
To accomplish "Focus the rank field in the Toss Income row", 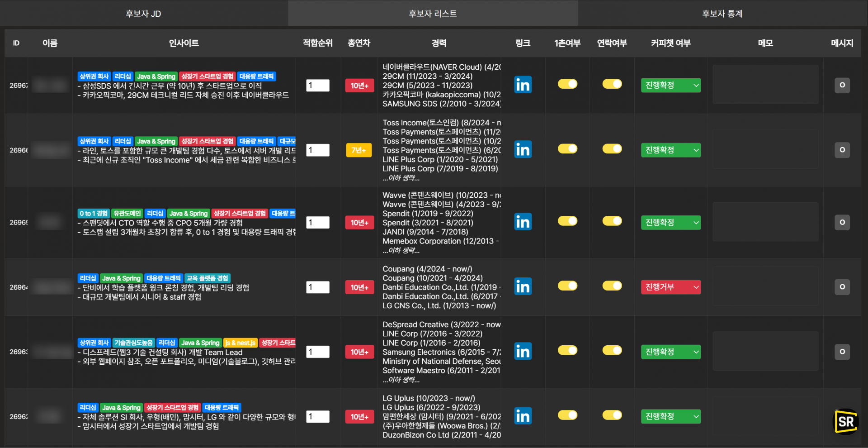I will tap(318, 150).
